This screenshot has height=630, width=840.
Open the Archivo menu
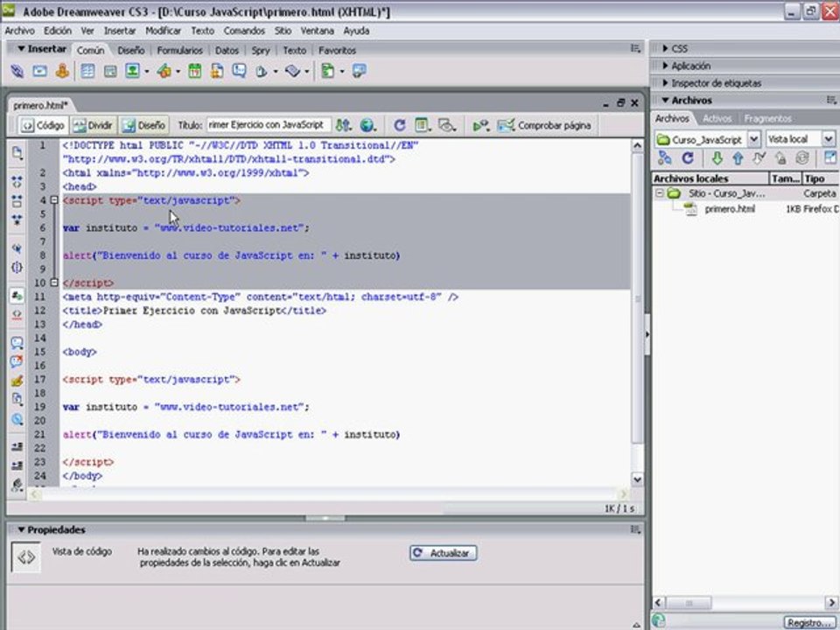pos(19,31)
